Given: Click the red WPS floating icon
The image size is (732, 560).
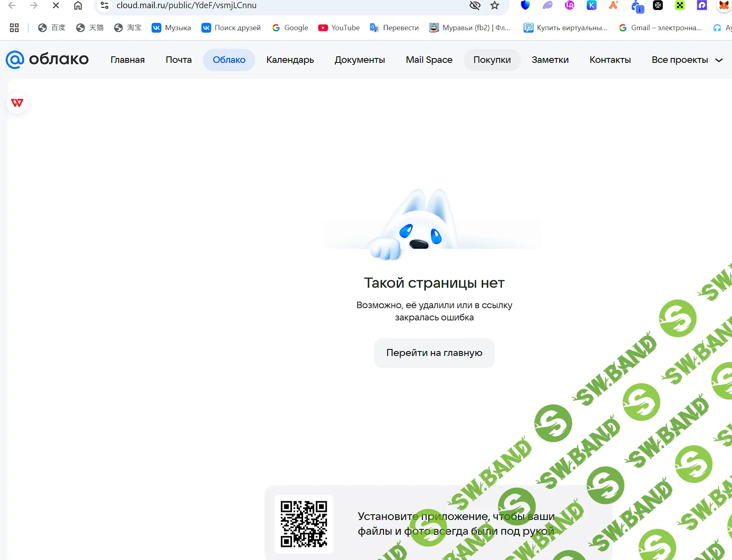Looking at the screenshot, I should pyautogui.click(x=17, y=103).
